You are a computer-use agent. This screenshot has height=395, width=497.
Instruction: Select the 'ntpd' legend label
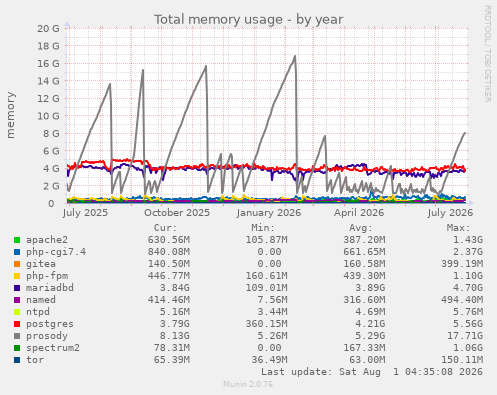(x=38, y=312)
